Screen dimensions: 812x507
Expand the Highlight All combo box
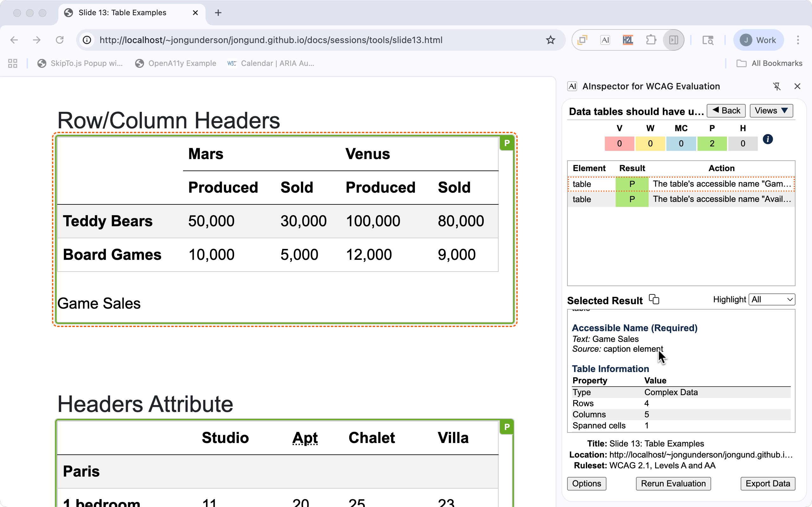click(772, 299)
